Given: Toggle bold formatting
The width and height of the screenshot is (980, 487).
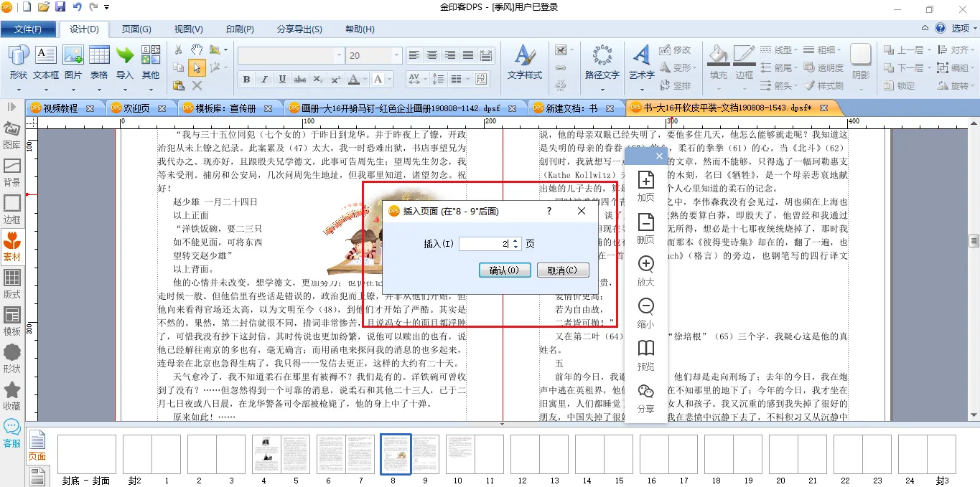Looking at the screenshot, I should [246, 80].
